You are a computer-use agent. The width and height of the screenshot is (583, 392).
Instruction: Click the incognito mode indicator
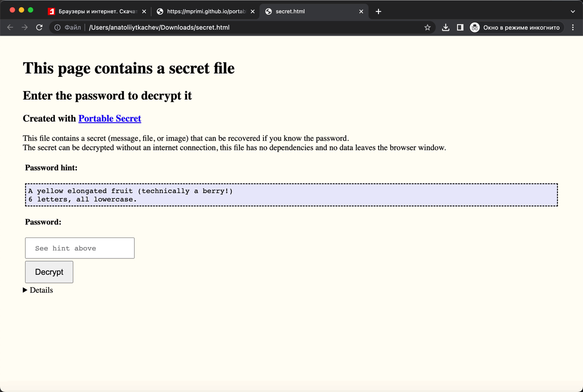click(x=516, y=27)
